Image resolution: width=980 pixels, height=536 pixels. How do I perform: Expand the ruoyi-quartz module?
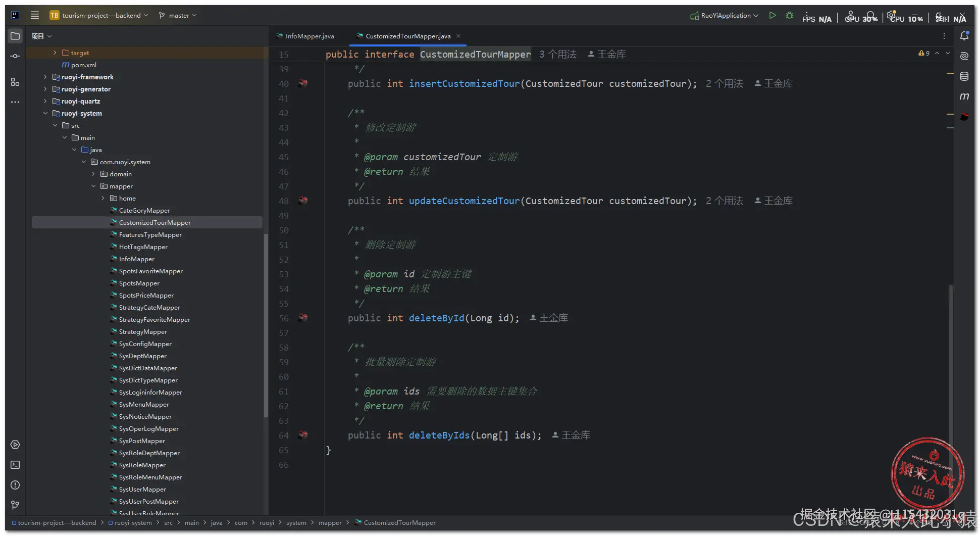[x=45, y=101]
